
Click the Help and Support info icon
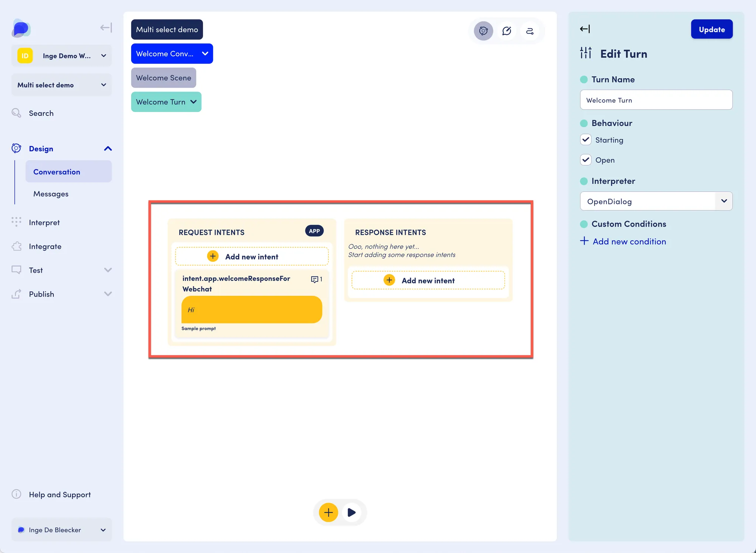[16, 494]
